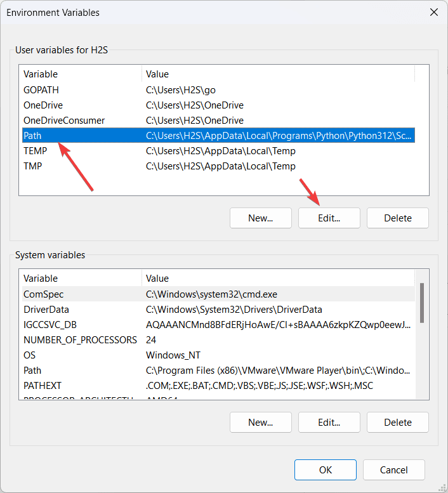
Task: Click Edit button under User variables
Action: click(x=329, y=218)
